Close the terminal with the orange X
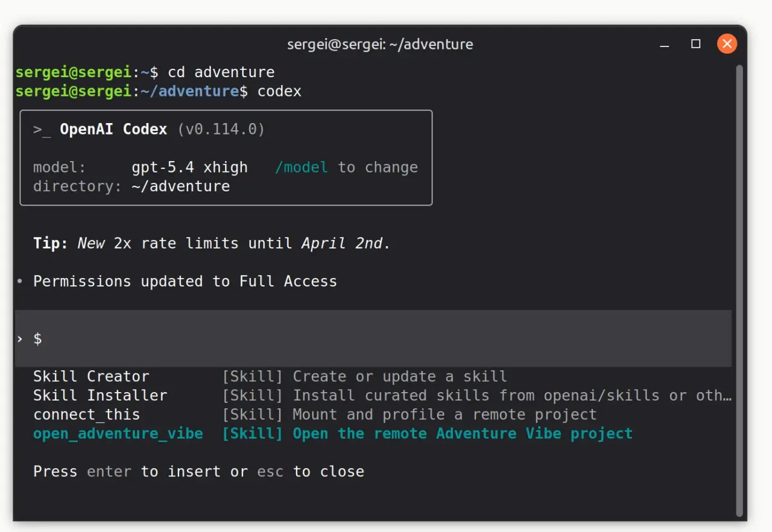This screenshot has height=532, width=772. [727, 44]
